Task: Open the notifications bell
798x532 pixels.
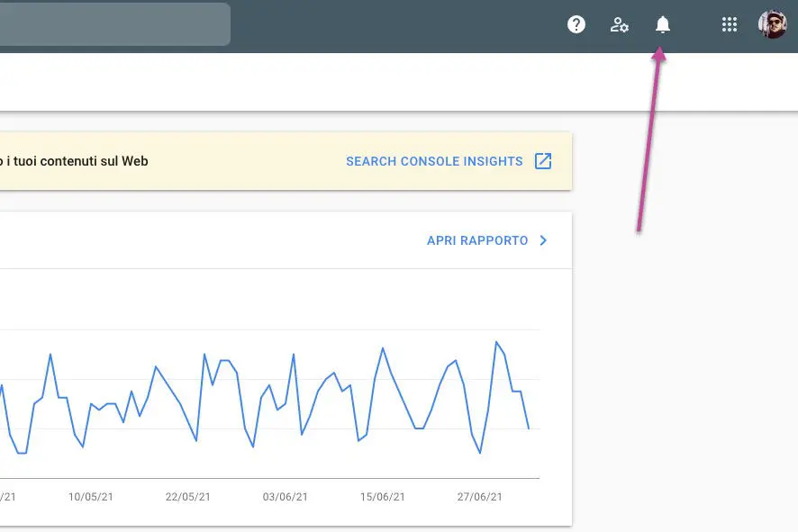Action: coord(663,24)
